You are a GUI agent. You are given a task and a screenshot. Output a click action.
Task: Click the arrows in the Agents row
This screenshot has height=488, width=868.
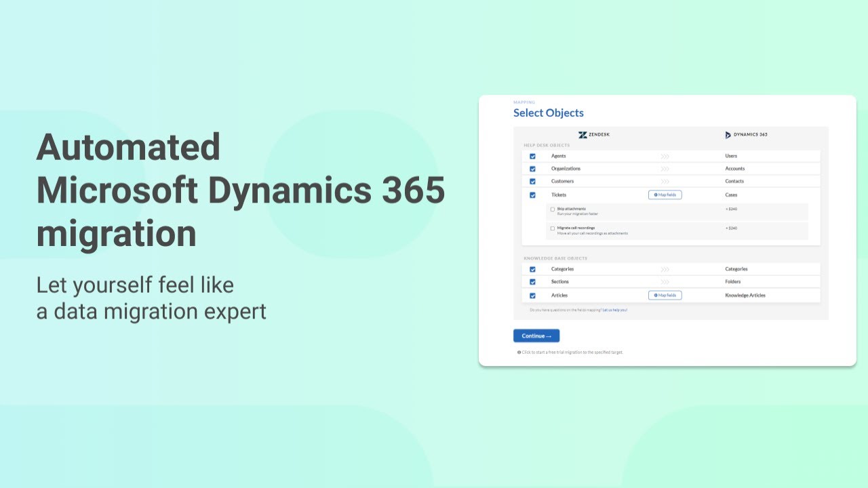665,156
